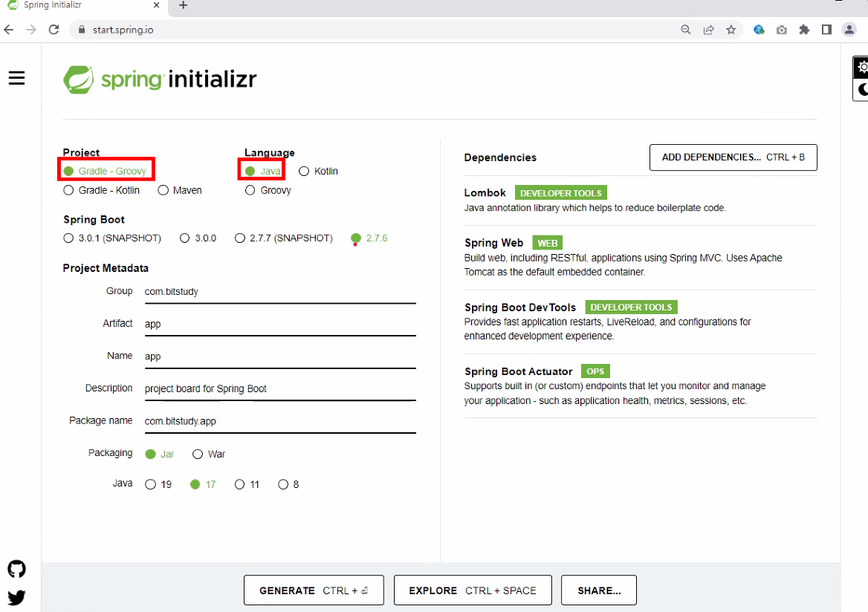Click the camera extension icon
The width and height of the screenshot is (868, 612).
(782, 30)
